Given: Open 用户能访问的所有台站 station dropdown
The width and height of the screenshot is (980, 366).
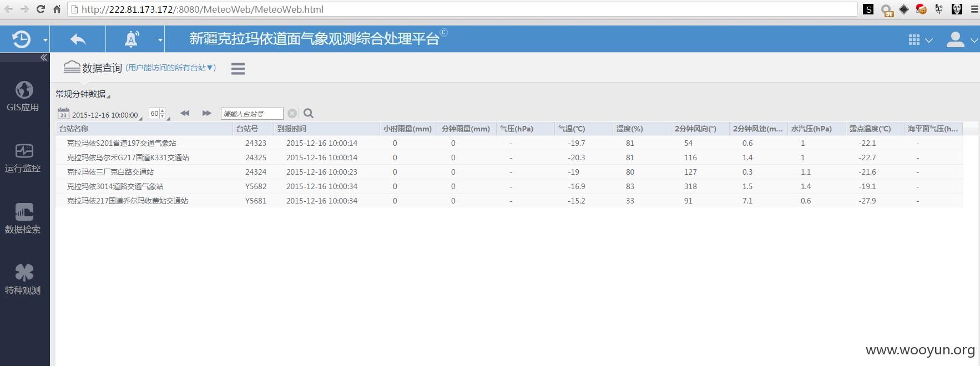Looking at the screenshot, I should tap(171, 68).
